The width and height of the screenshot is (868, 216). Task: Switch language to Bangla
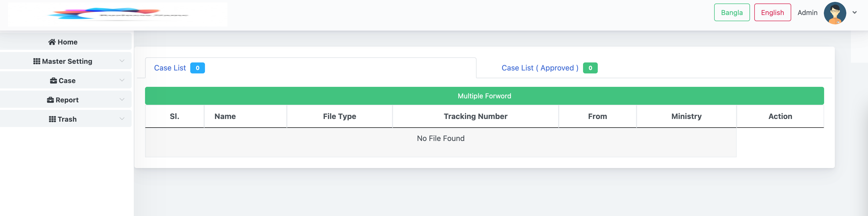(x=732, y=13)
